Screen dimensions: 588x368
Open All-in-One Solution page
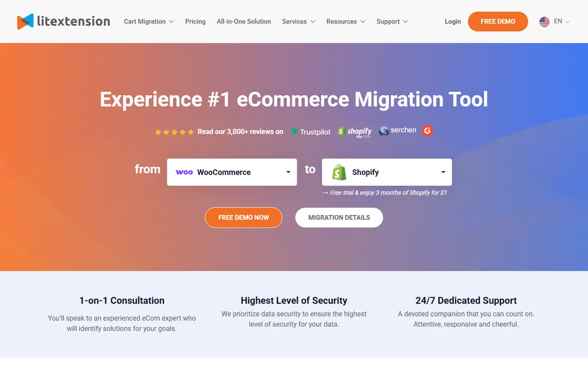(x=244, y=21)
